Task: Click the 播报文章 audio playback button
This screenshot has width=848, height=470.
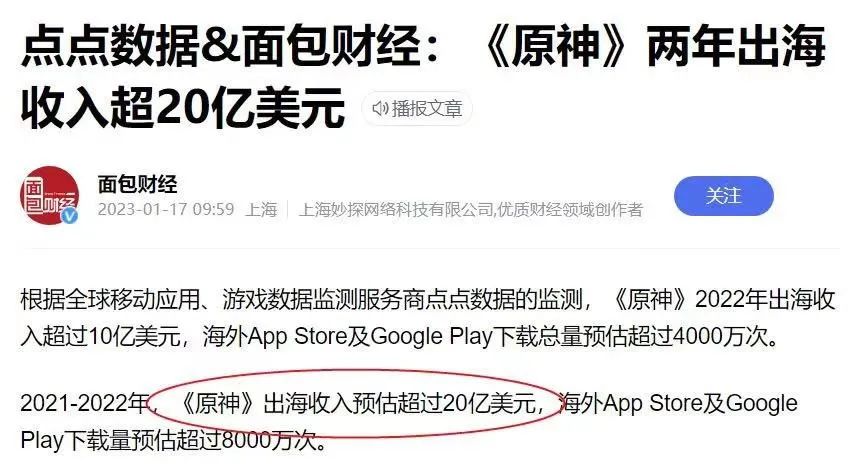Action: click(417, 109)
